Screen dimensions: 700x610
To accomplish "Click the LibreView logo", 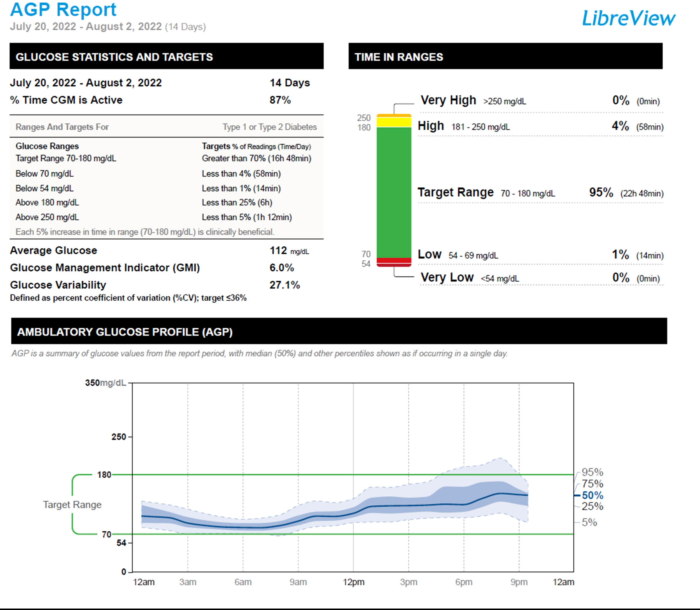I will point(628,18).
